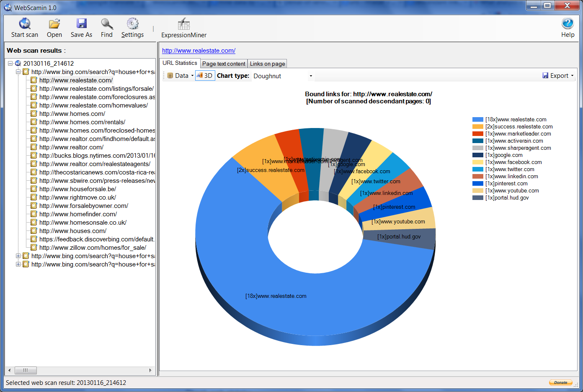Select http://www.realestate.com/ tree item
Image resolution: width=583 pixels, height=392 pixels.
[x=76, y=80]
